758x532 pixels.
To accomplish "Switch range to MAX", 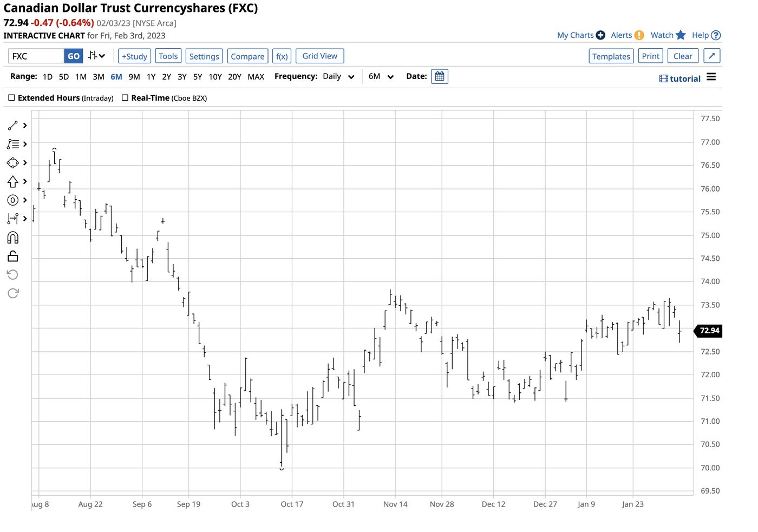I will point(256,77).
